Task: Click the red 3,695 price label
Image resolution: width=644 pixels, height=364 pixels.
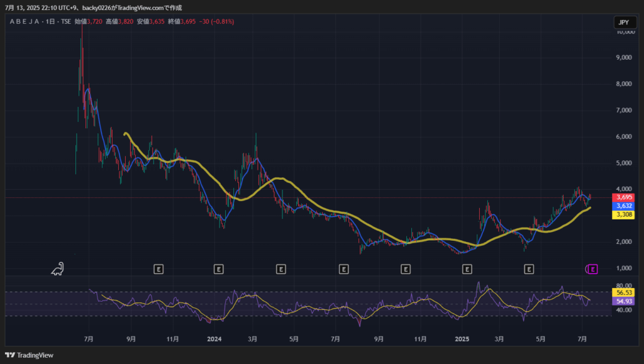Action: tap(623, 197)
